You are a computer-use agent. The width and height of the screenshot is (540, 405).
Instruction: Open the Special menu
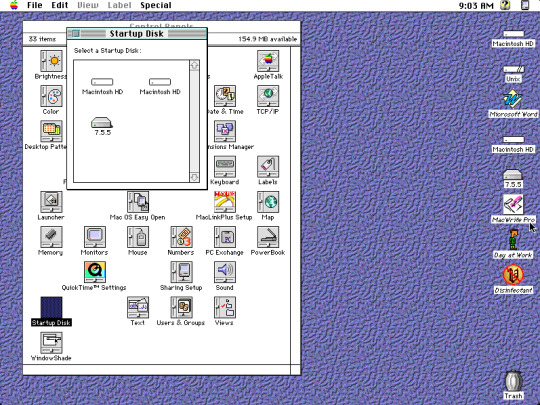tap(156, 5)
